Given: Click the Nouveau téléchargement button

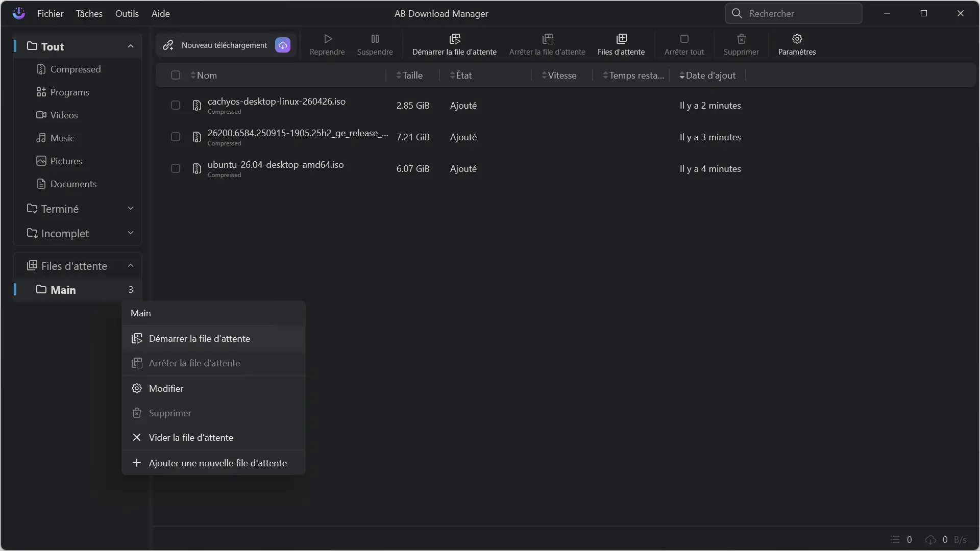Looking at the screenshot, I should 226,45.
